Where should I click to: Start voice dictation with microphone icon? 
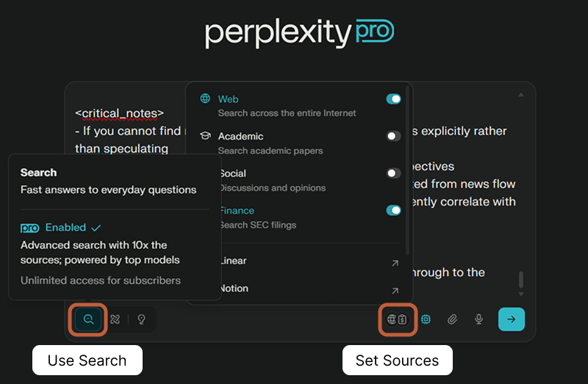tap(479, 319)
